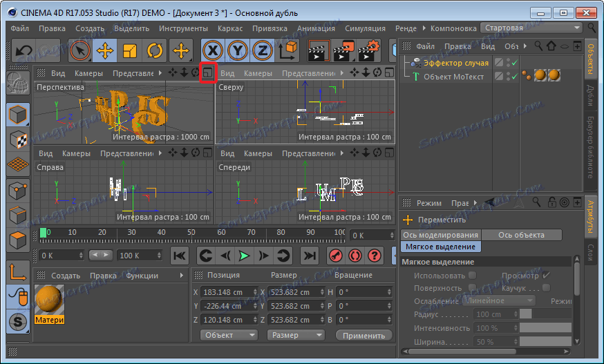Click the record keyframe red button
This screenshot has width=604, height=364.
[336, 256]
